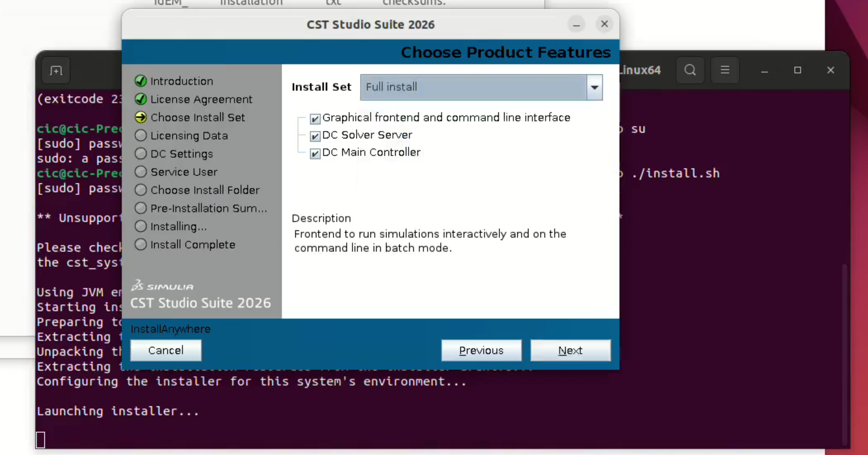868x455 pixels.
Task: Click './install.sh' text in terminal
Action: (676, 173)
